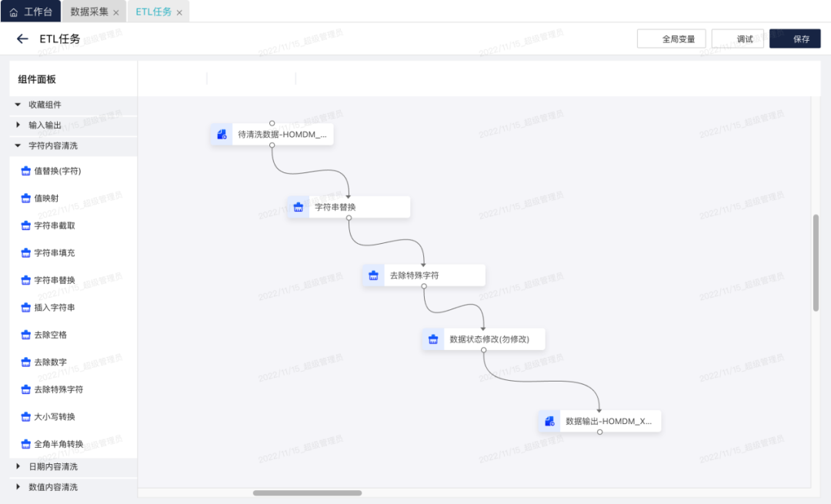Click the 去除空格 component icon
The image size is (831, 504).
click(x=25, y=335)
